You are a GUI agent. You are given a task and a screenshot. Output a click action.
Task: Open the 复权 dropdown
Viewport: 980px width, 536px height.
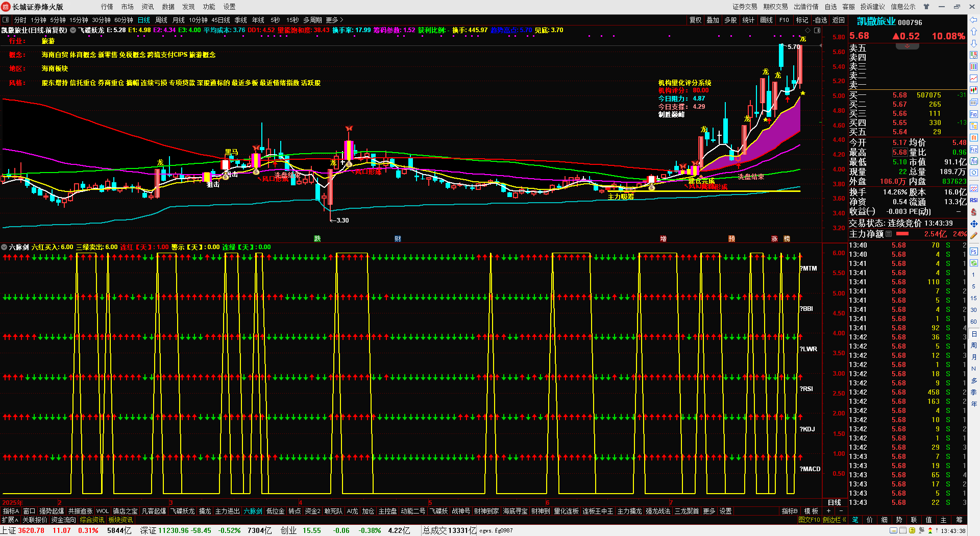coord(696,20)
